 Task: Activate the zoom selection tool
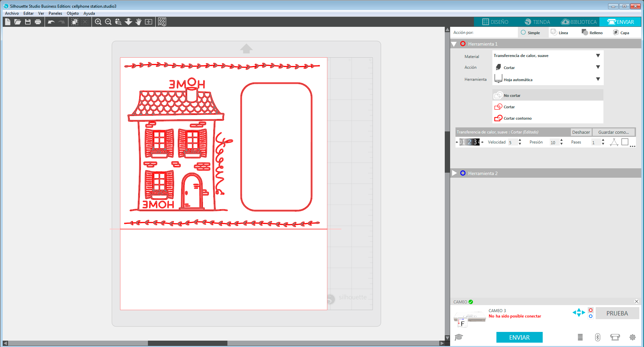click(118, 22)
